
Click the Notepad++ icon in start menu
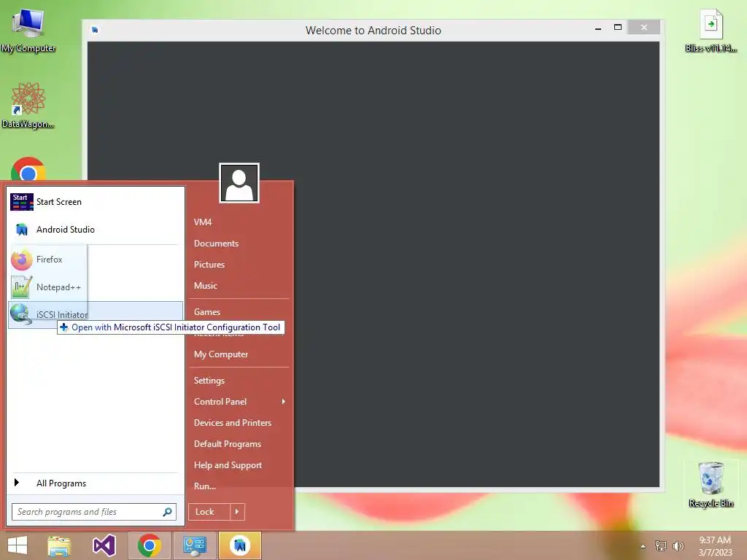(21, 287)
